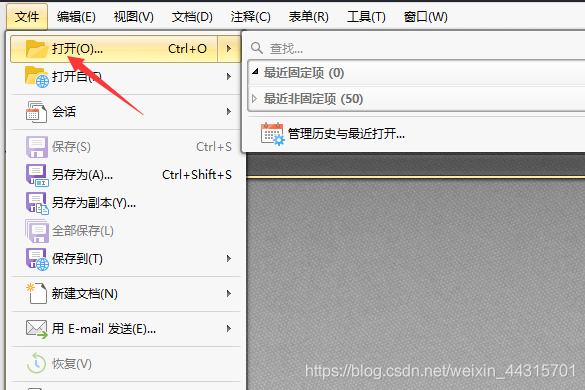Open the 视图(V) menu
The width and height of the screenshot is (585, 390).
[x=134, y=17]
